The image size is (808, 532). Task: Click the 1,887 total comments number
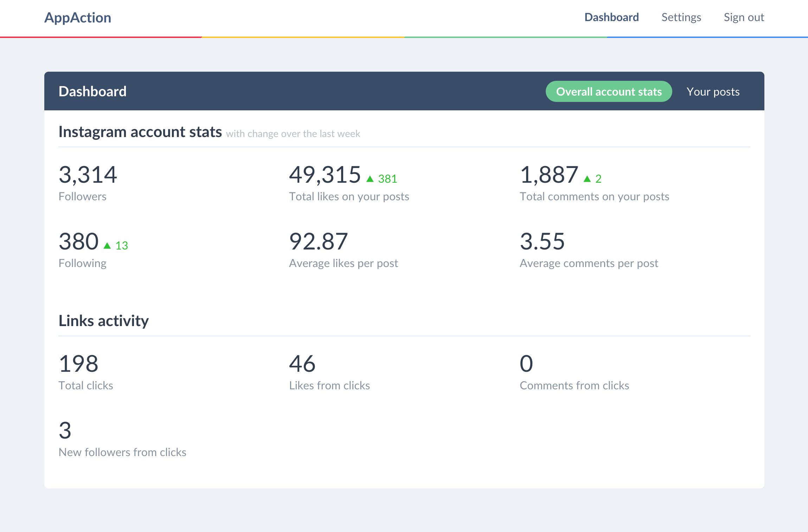click(549, 175)
